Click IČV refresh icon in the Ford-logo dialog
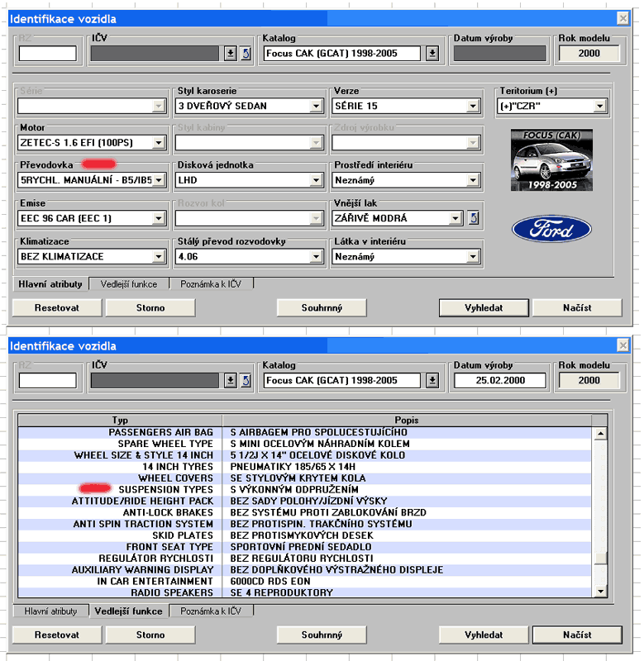Viewport: 644px width, 661px height. [246, 54]
